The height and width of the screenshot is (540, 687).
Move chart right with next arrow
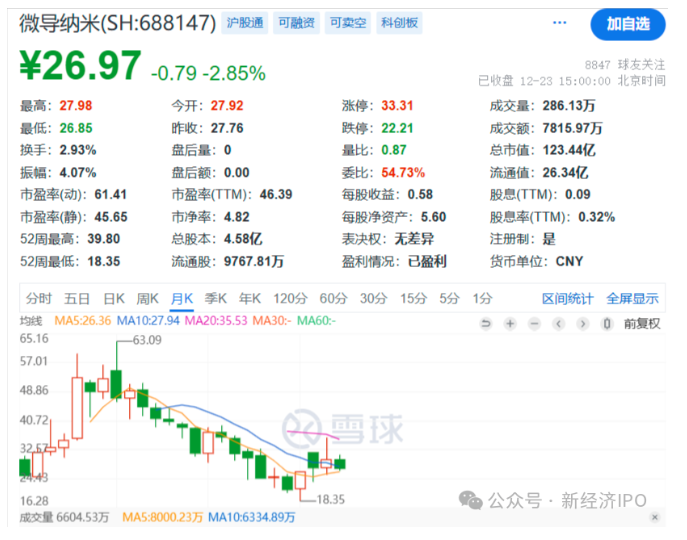(x=583, y=324)
